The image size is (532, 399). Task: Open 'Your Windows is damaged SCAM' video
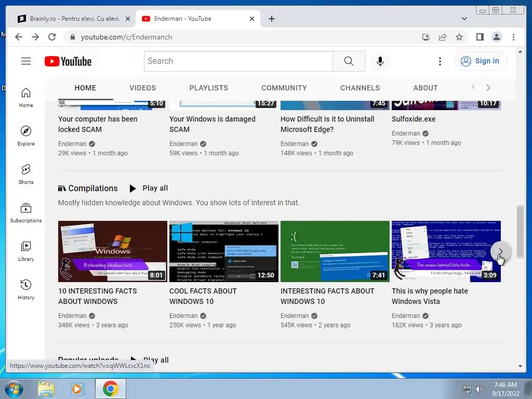212,124
